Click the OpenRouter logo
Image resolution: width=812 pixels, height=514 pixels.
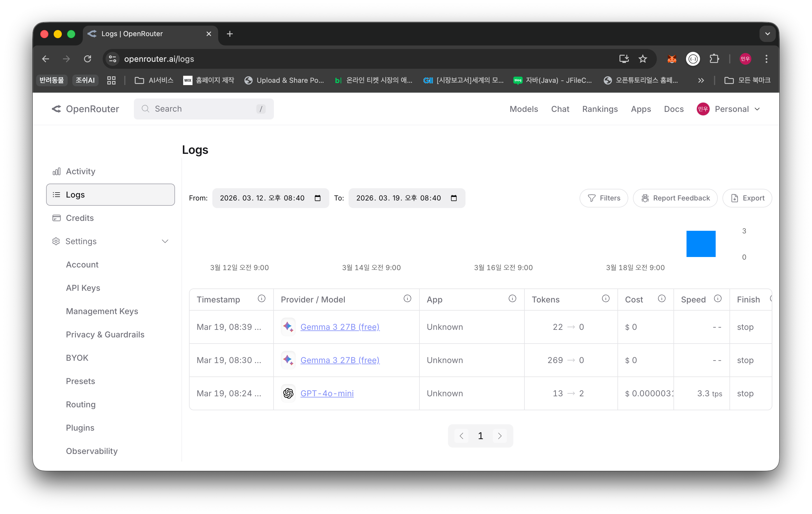(85, 109)
